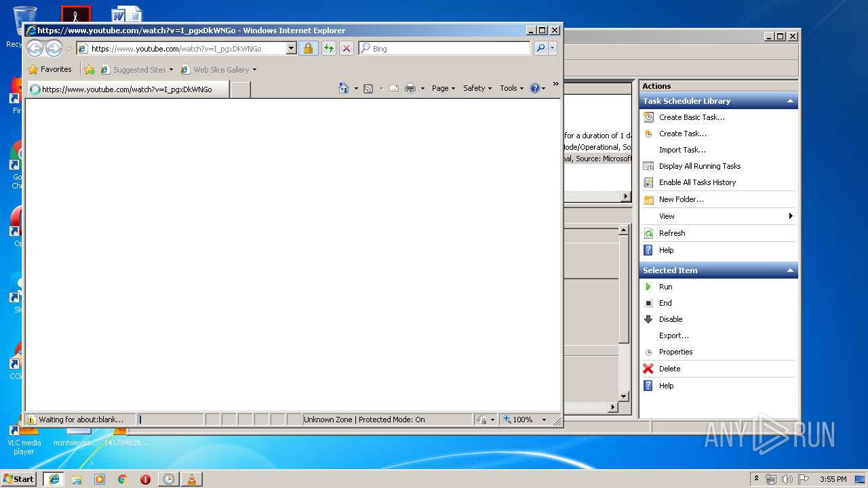Click Run for the selected task
This screenshot has height=488, width=868.
pos(665,287)
